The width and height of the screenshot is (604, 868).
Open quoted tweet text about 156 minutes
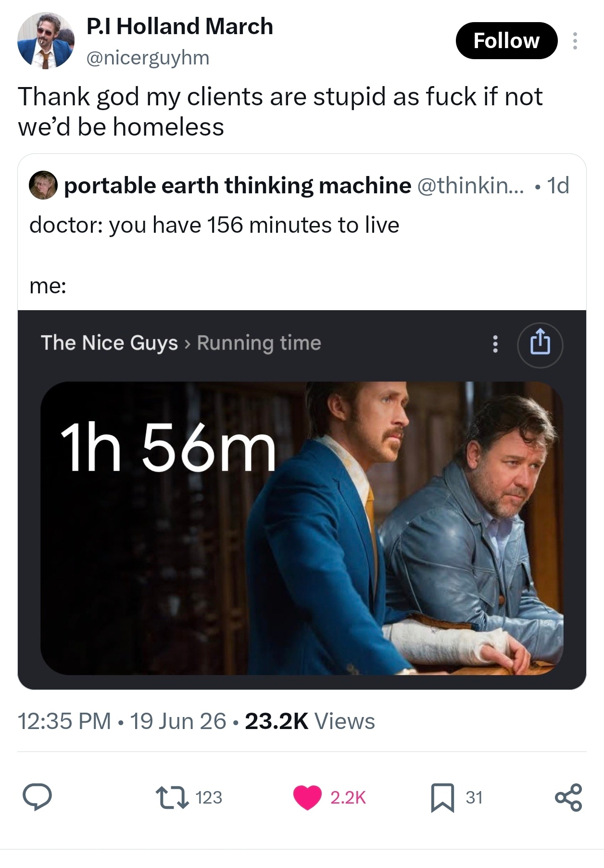(214, 225)
